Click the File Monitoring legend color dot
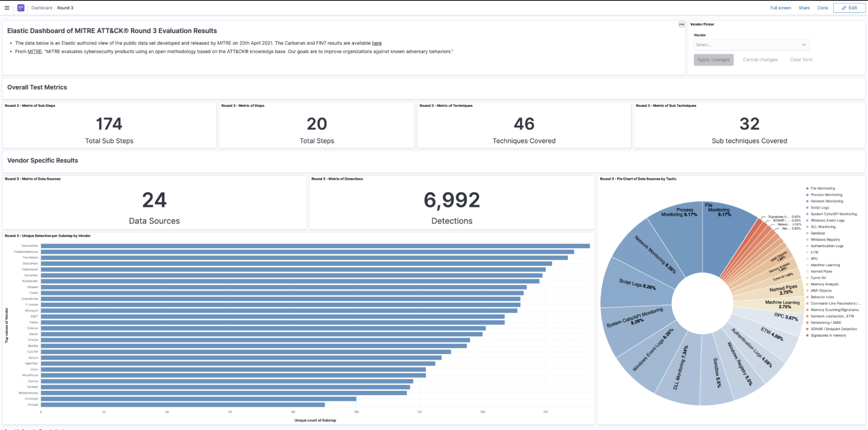 point(807,189)
